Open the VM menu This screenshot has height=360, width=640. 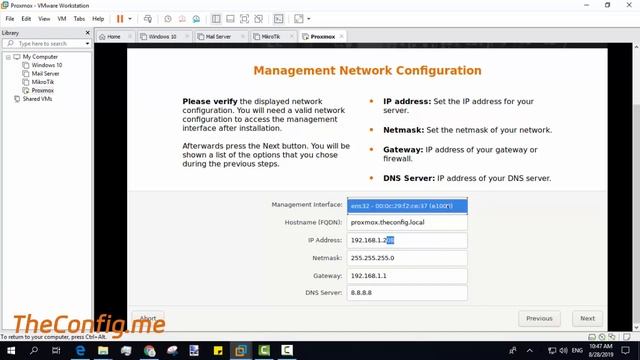coord(62,19)
